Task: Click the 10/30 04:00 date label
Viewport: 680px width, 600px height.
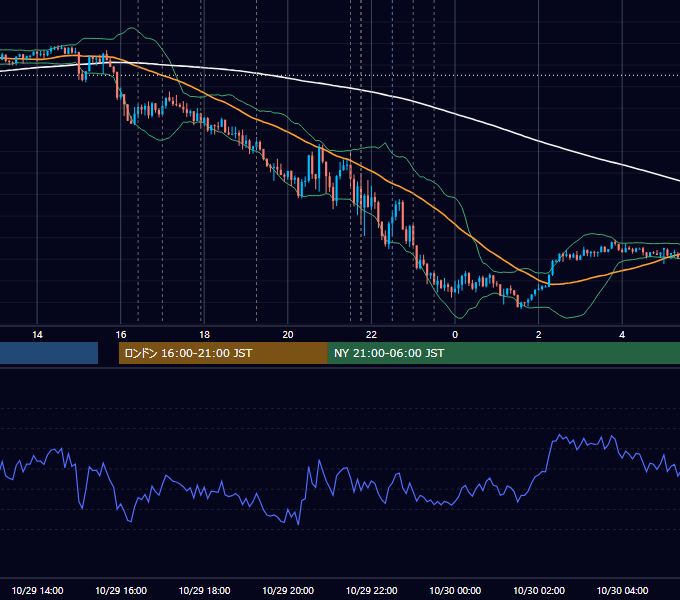Action: [x=622, y=590]
